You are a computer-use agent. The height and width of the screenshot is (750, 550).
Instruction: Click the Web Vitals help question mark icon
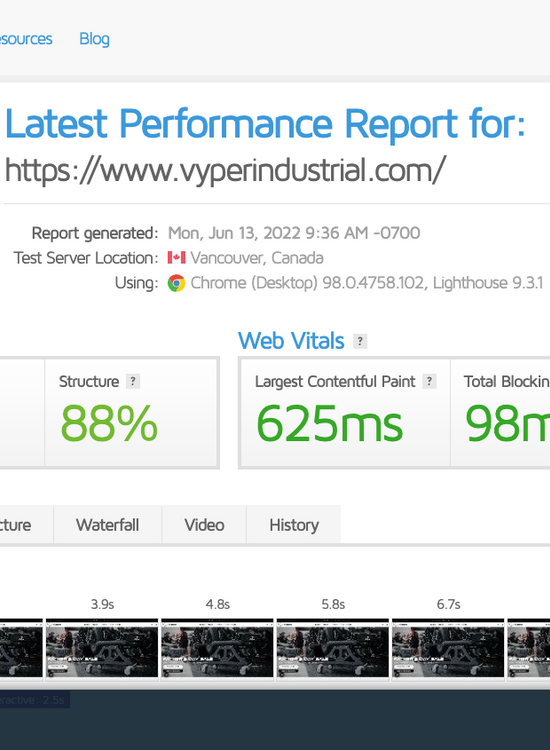point(360,341)
